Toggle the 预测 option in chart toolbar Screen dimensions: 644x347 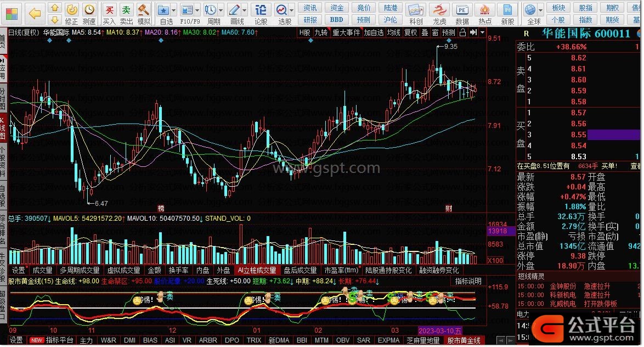pos(448,32)
